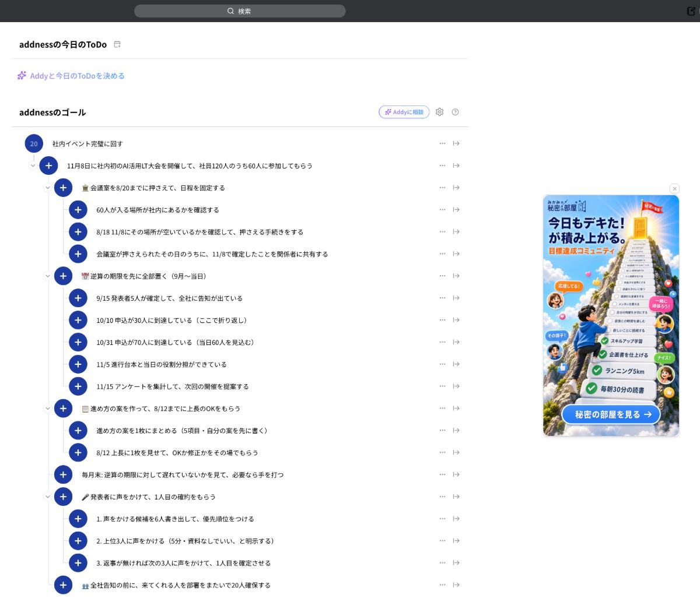This screenshot has height=598, width=700.
Task: Click the 今日もデキた! ad banner image
Action: (611, 315)
